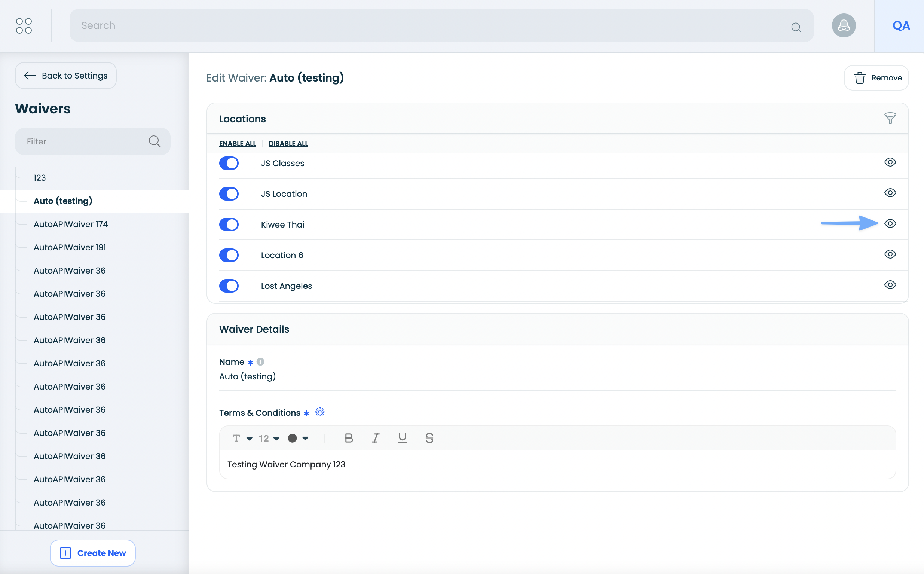Open the font type dropdown
924x574 pixels.
(x=242, y=439)
